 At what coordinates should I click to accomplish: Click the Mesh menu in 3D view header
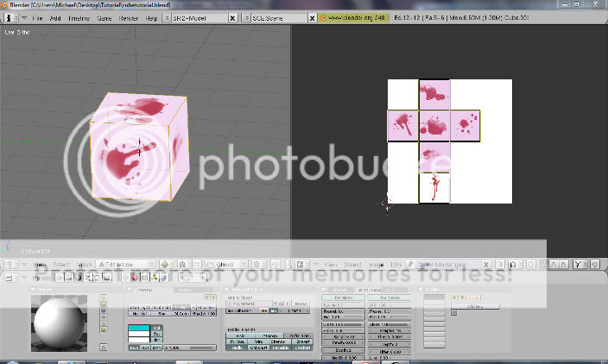pos(85,265)
